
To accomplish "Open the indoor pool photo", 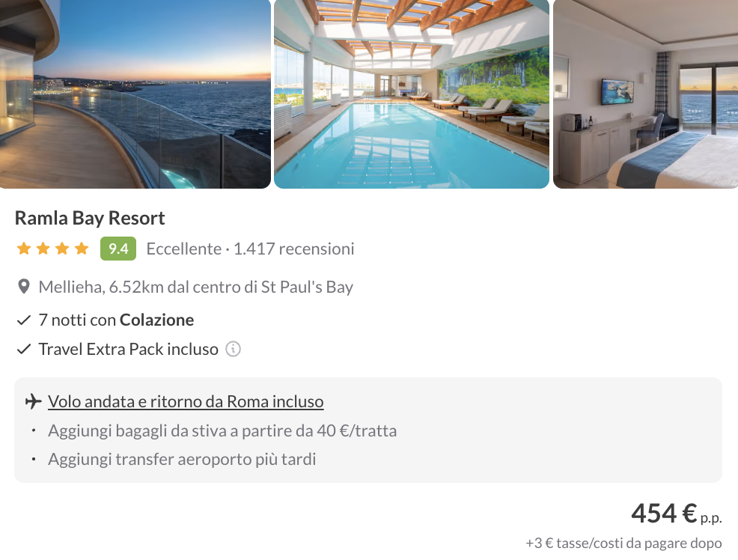I will [x=412, y=94].
